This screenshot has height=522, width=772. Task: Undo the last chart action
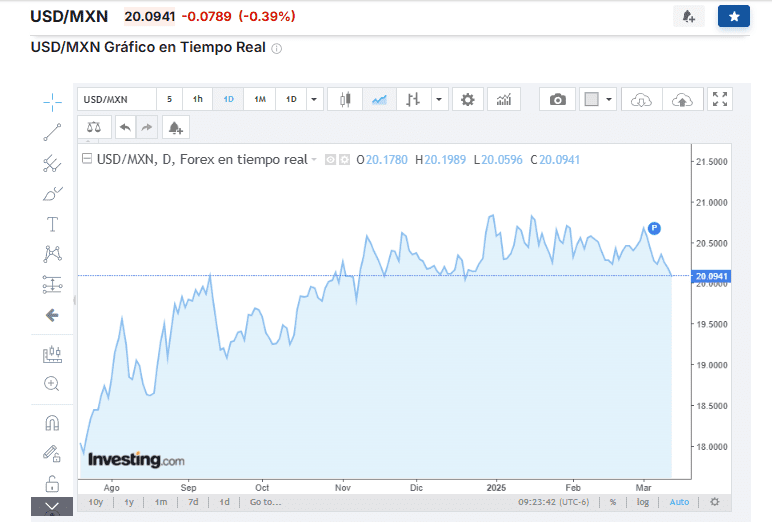pos(126,128)
